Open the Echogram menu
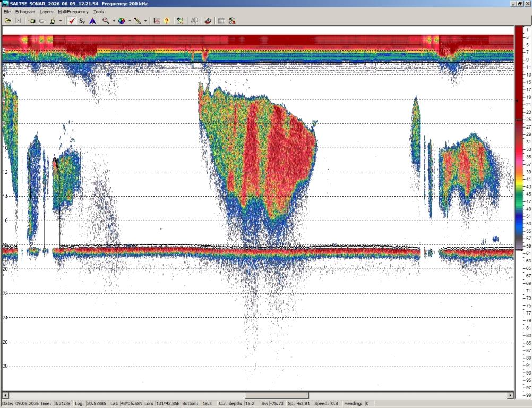This screenshot has width=532, height=408. point(25,12)
